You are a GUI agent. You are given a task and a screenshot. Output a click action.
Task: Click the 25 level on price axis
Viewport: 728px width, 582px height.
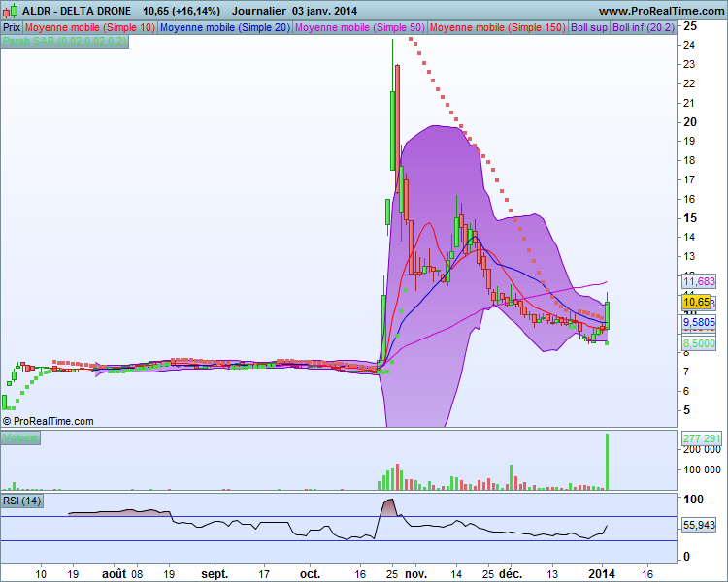[690, 26]
